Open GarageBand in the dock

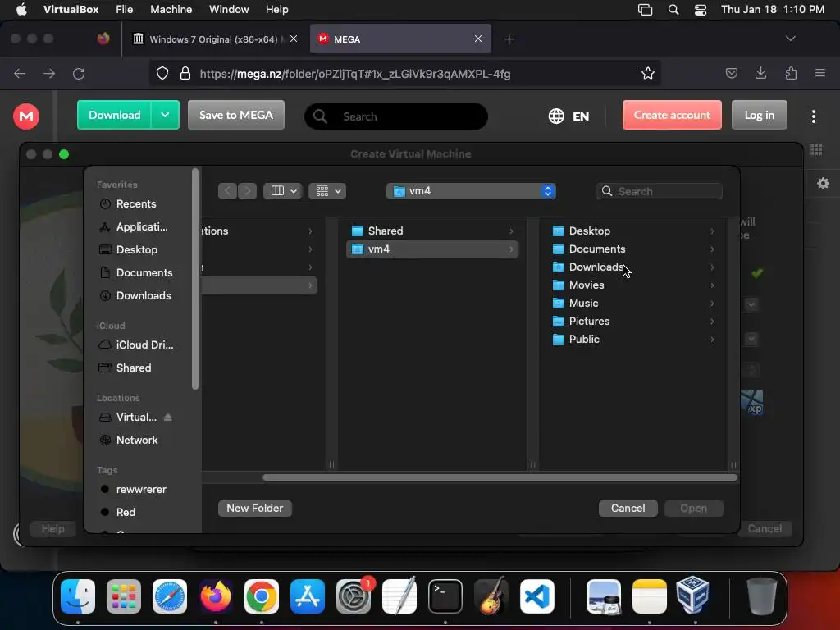tap(491, 596)
